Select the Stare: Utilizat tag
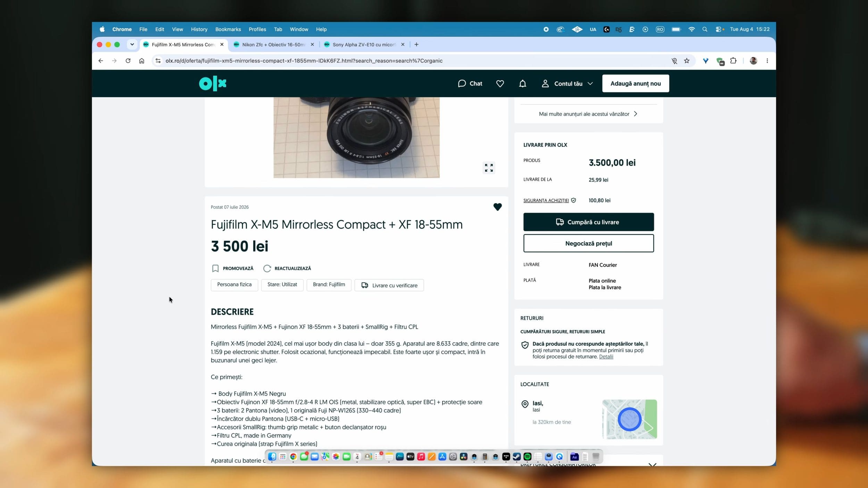The height and width of the screenshot is (488, 868). point(282,285)
